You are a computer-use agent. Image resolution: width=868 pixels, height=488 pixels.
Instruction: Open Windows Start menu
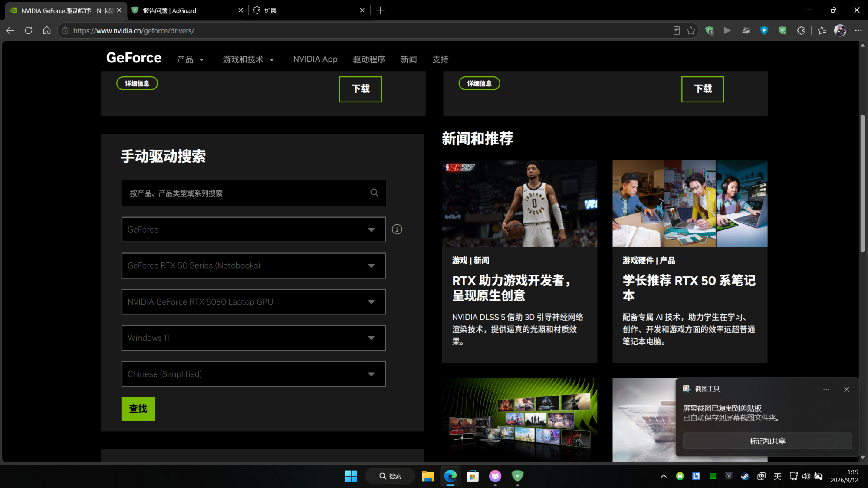click(x=351, y=476)
